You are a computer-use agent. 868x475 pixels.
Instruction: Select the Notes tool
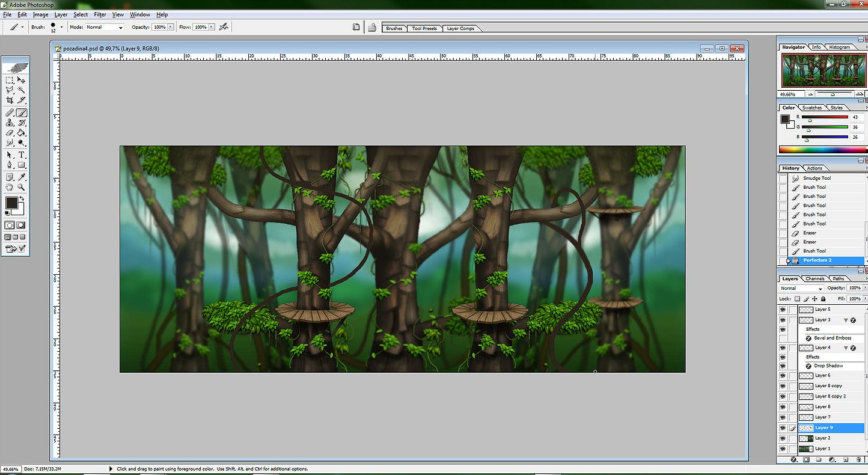10,177
